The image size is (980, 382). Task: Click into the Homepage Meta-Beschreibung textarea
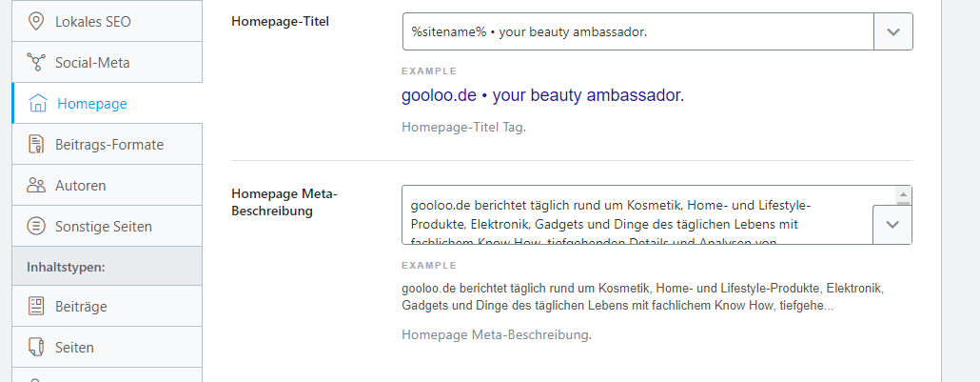(x=636, y=214)
